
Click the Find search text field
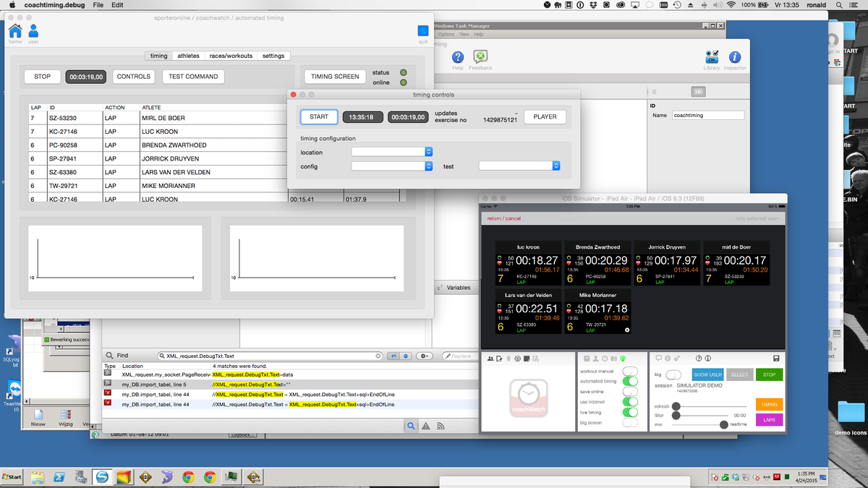pyautogui.click(x=269, y=356)
